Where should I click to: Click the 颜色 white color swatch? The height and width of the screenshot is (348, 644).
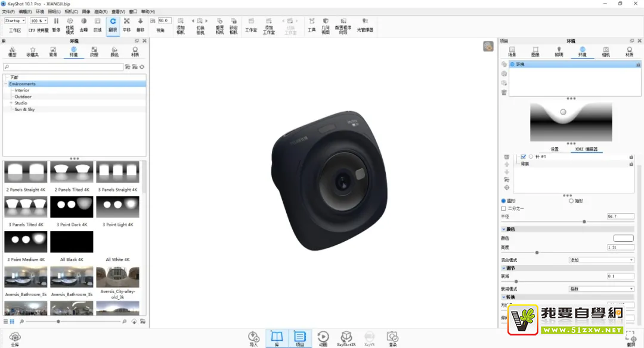pyautogui.click(x=623, y=238)
